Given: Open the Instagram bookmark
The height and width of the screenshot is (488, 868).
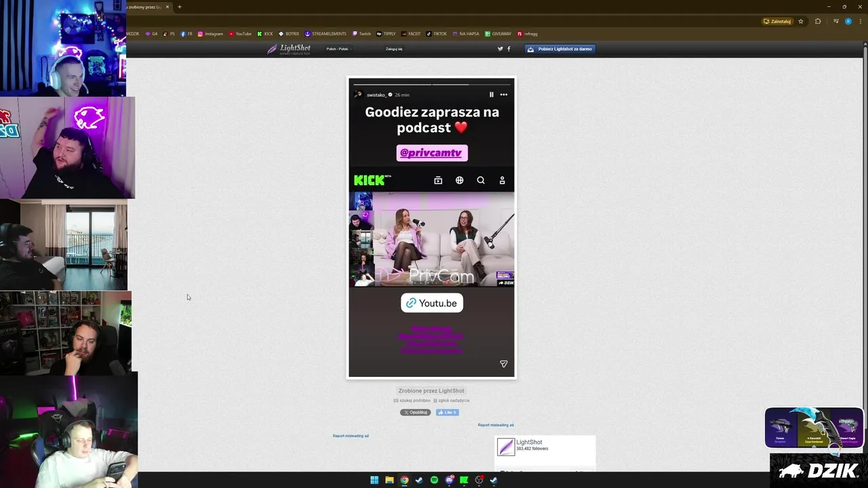Looking at the screenshot, I should point(210,34).
